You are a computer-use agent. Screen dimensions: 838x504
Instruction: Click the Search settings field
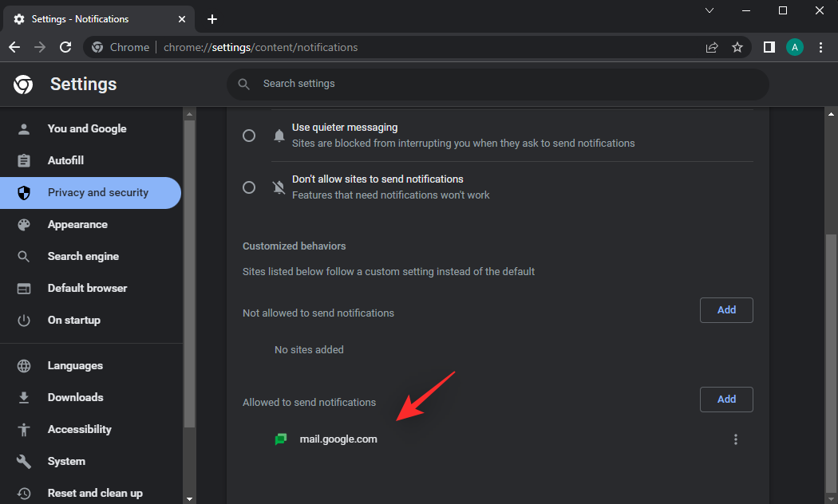(497, 84)
